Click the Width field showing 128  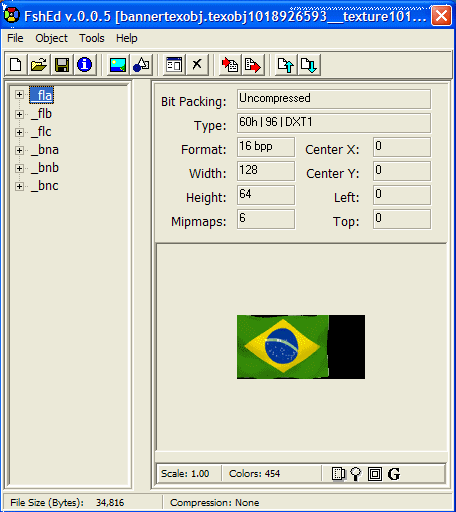pyautogui.click(x=266, y=171)
